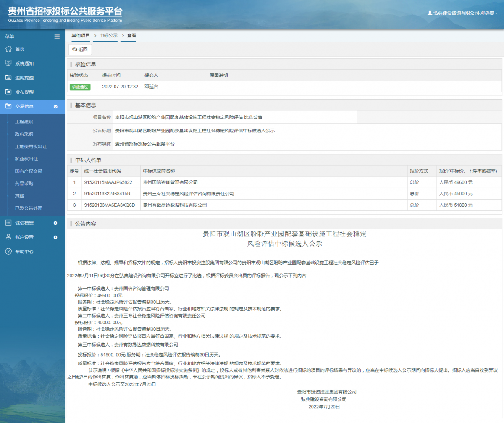Click the date 2022年7月20日 at announcement end
This screenshot has height=423, width=504.
click(x=324, y=407)
